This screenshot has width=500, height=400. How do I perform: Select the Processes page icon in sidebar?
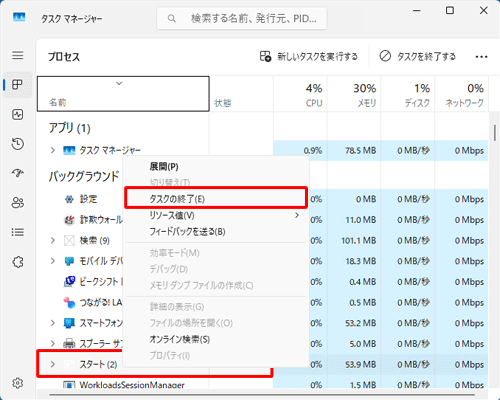(17, 85)
